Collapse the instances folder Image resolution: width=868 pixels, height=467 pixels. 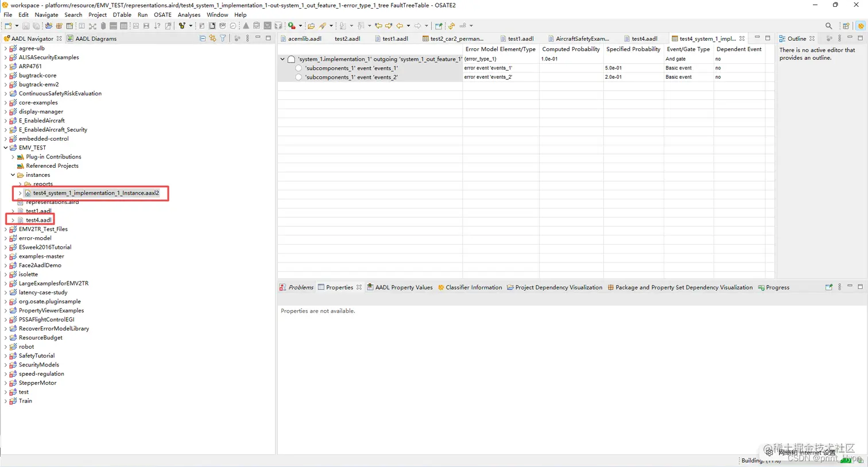[x=13, y=175]
